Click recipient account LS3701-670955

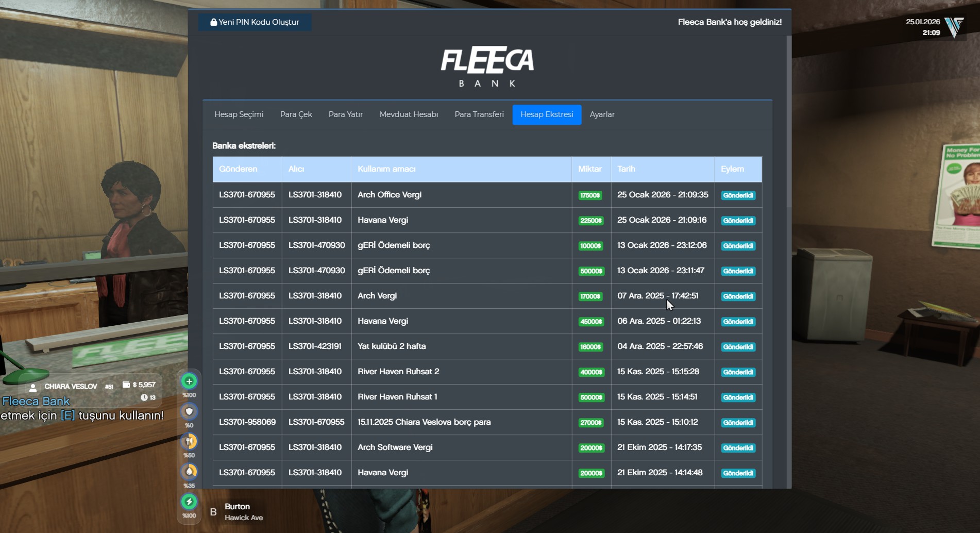coord(316,422)
